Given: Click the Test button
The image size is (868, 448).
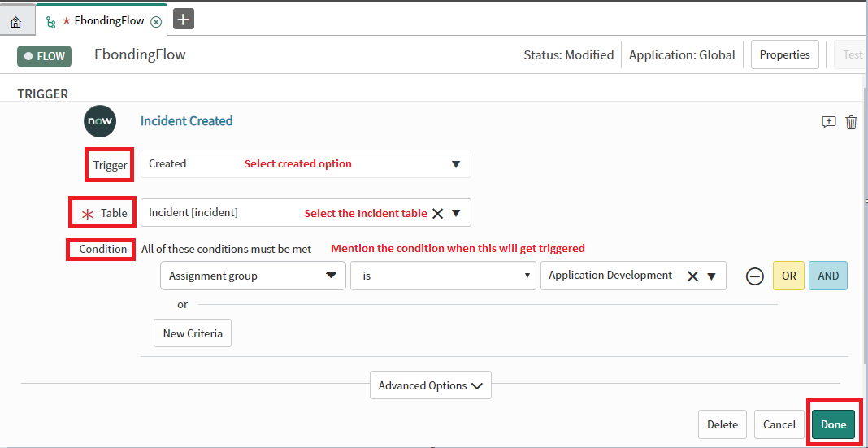Looking at the screenshot, I should (x=850, y=54).
